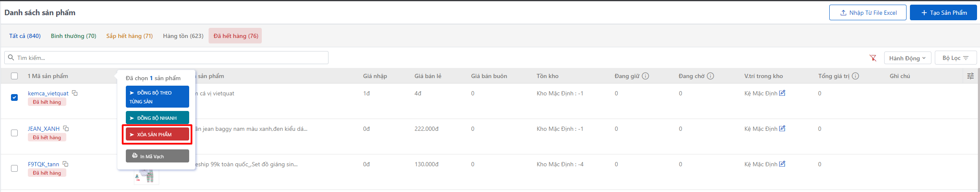Select all products with the header checkbox
Viewport: 980px width, 192px height.
[14, 76]
